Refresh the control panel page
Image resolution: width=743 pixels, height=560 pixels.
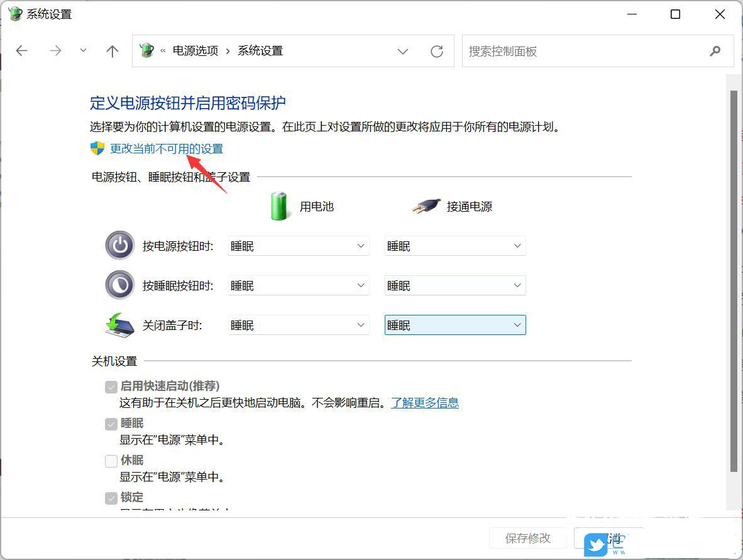(436, 51)
